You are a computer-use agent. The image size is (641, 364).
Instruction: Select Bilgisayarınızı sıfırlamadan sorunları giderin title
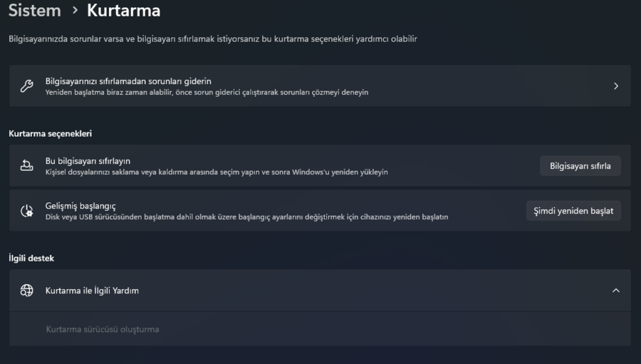[x=128, y=81]
